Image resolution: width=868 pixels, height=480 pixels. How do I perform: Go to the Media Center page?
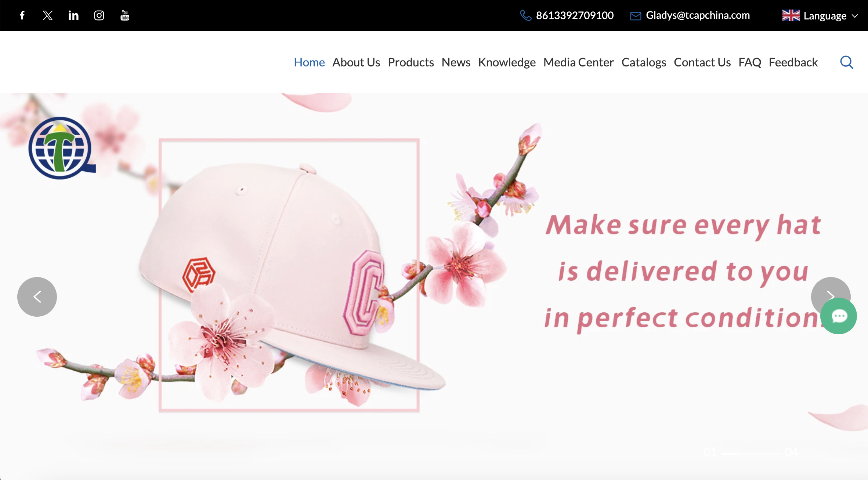coord(578,62)
